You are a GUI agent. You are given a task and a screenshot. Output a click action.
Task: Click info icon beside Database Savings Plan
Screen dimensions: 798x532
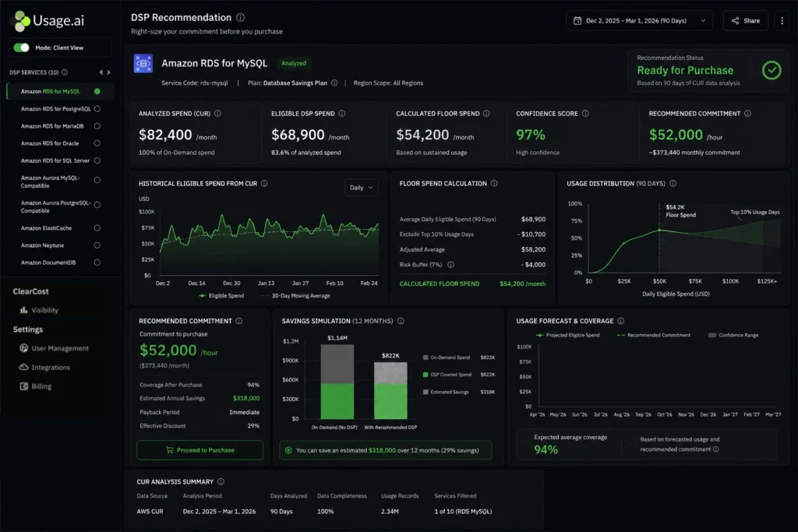[x=334, y=83]
